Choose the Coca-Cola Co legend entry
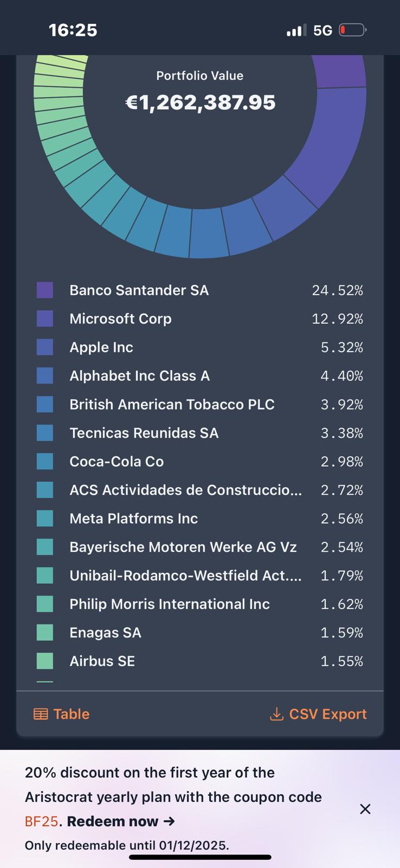The image size is (400, 868). [x=117, y=462]
